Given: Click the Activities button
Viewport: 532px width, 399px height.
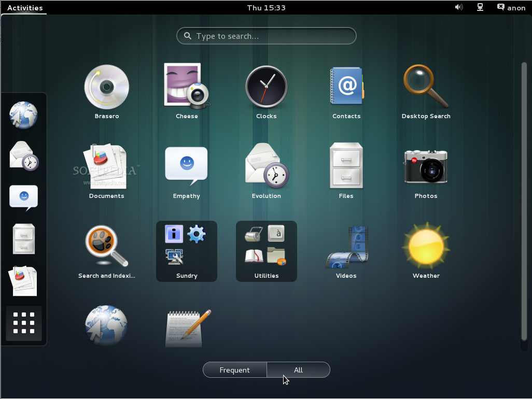Looking at the screenshot, I should coord(25,7).
